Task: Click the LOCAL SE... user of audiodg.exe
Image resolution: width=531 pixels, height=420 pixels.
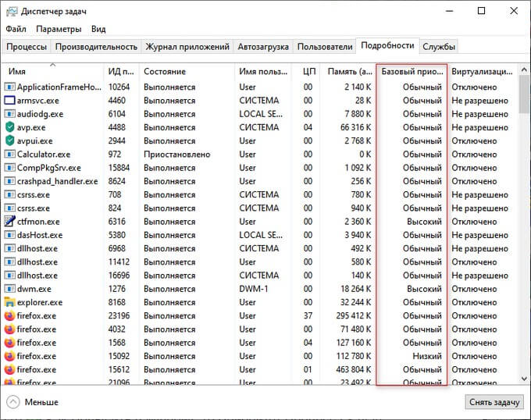Action: pos(261,114)
